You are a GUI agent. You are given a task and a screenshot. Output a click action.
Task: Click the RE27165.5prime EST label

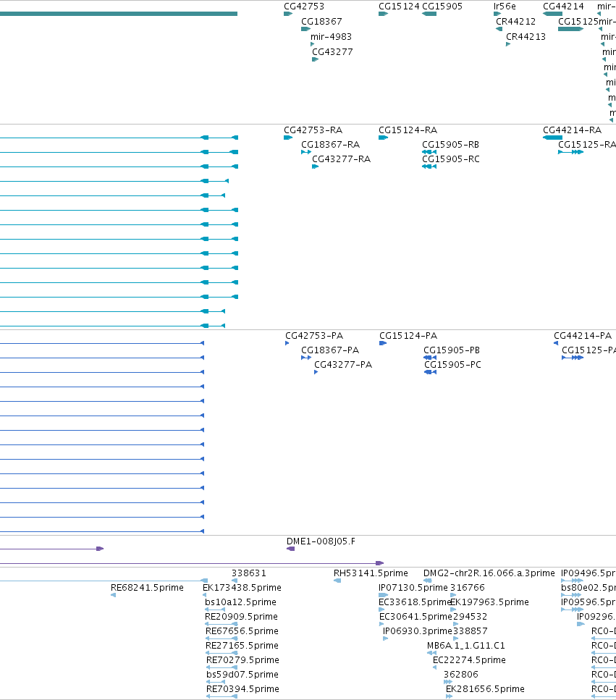242,646
